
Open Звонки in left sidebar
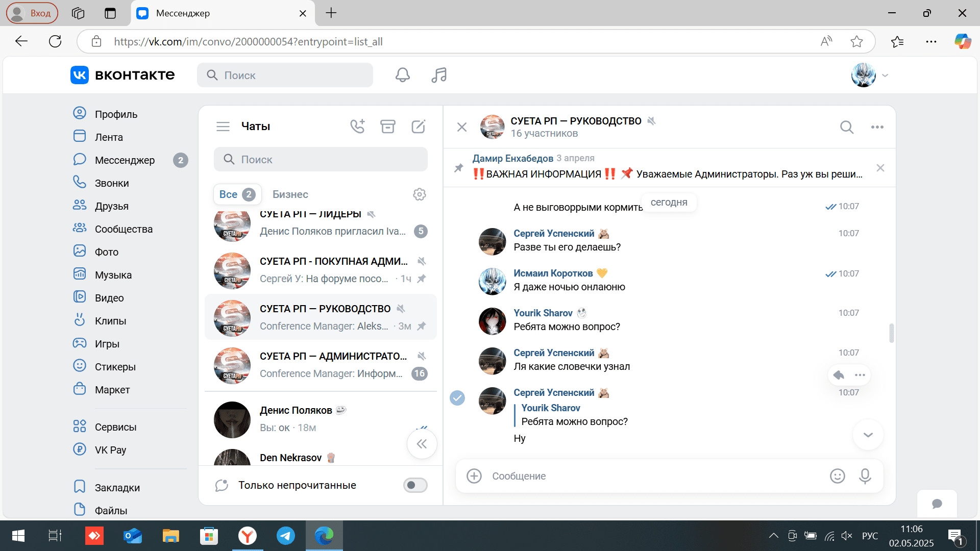(112, 183)
